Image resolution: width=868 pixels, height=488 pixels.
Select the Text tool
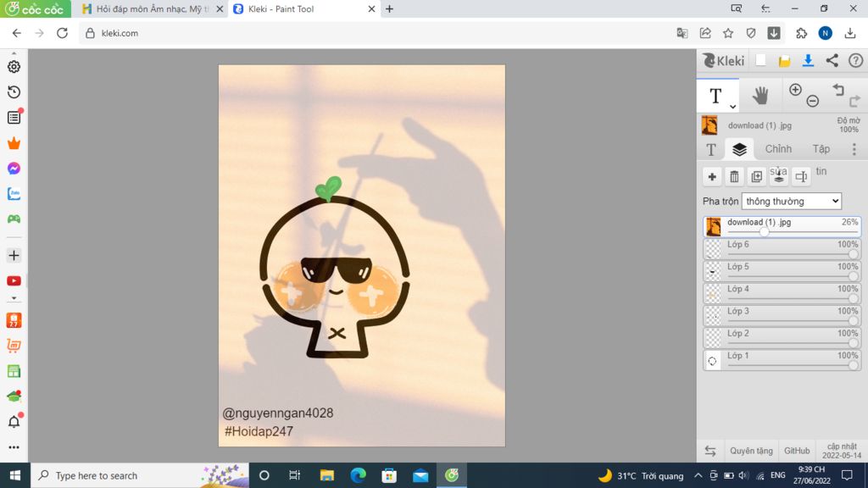pyautogui.click(x=715, y=97)
